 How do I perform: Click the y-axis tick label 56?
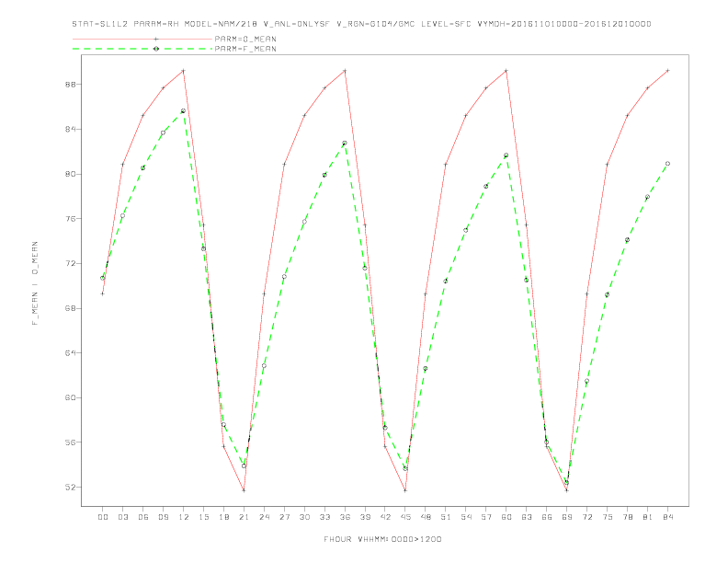70,442
